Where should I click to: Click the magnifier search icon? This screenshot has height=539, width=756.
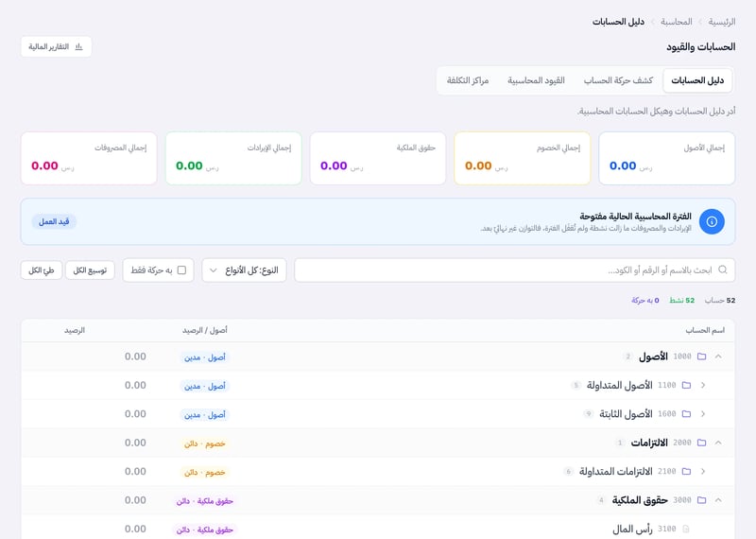723,269
